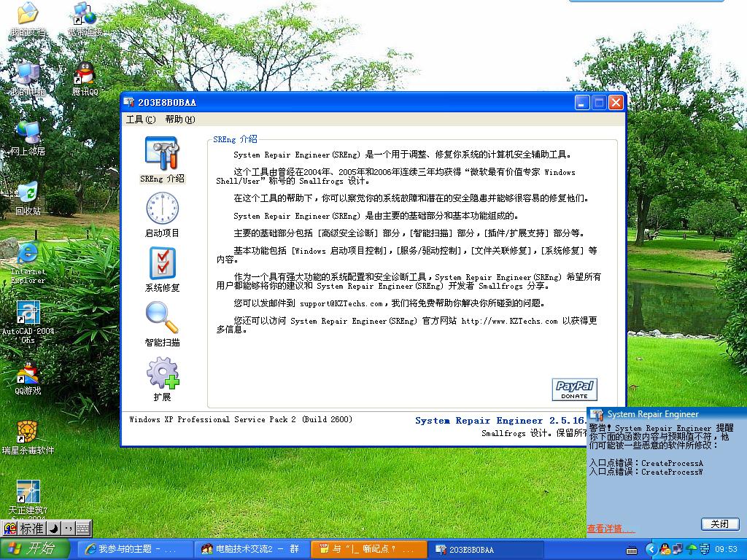Click 瑞星杀毒软件 desktop icon
This screenshot has width=747, height=560.
pyautogui.click(x=28, y=438)
